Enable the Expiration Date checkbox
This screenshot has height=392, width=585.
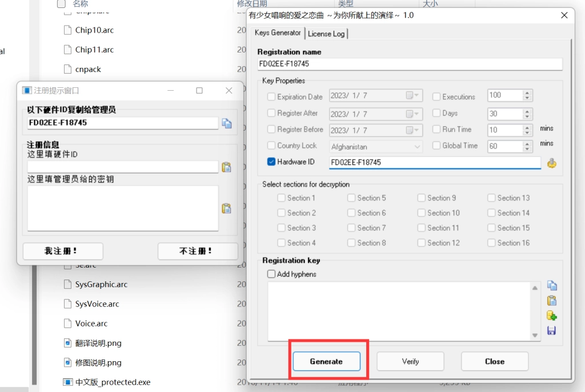tap(271, 97)
